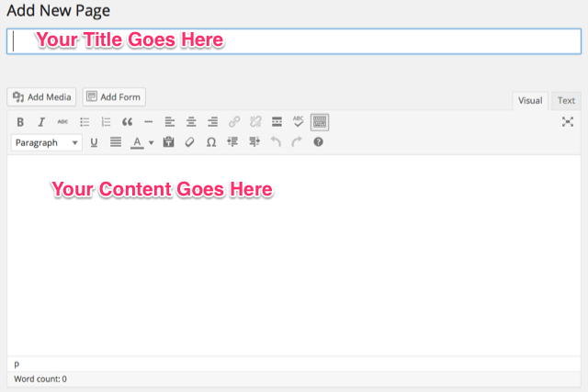588x392 pixels.
Task: Click the Add Form button
Action: point(114,97)
